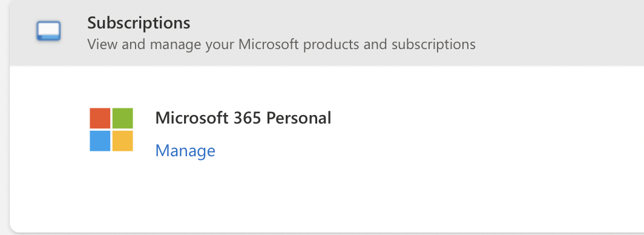Click the blue square in Microsoft logo
644x235 pixels.
100,141
